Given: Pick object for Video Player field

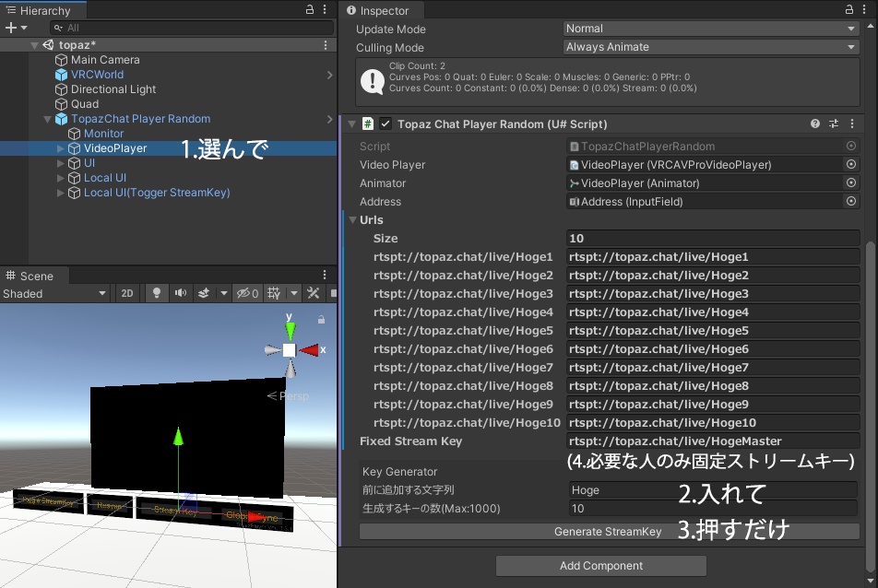Looking at the screenshot, I should pos(851,164).
